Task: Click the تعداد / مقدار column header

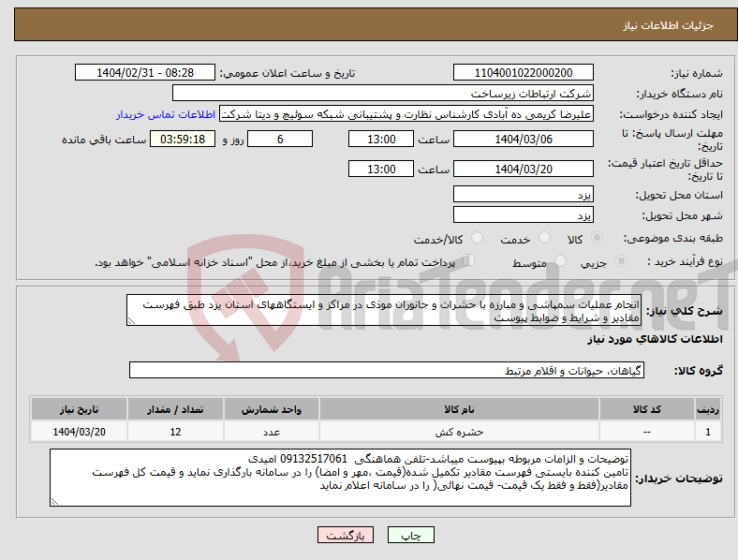Action: 175,409
